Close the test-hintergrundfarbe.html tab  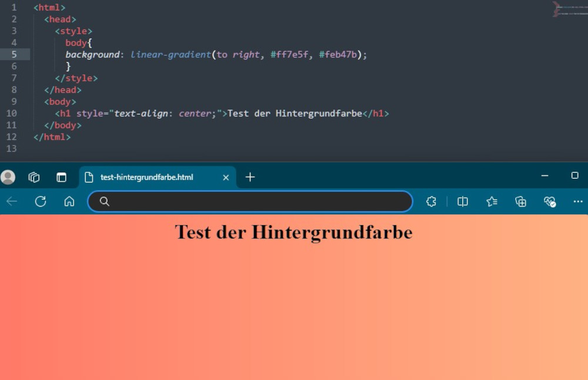pyautogui.click(x=226, y=177)
